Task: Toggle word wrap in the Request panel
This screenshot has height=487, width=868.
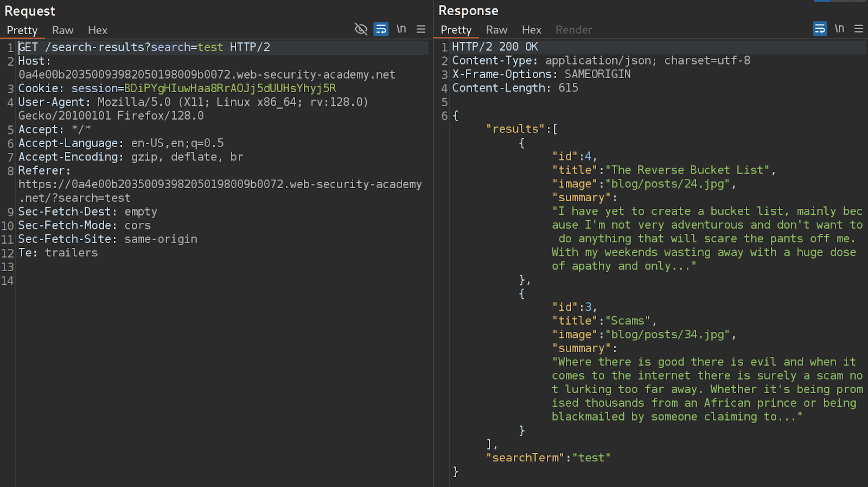Action: click(x=381, y=29)
